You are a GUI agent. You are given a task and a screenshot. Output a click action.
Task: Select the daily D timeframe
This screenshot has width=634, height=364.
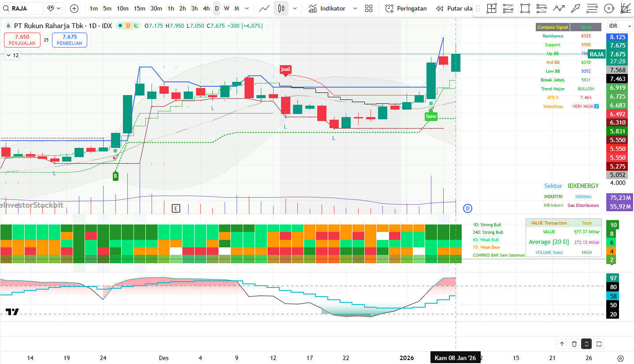click(x=217, y=8)
